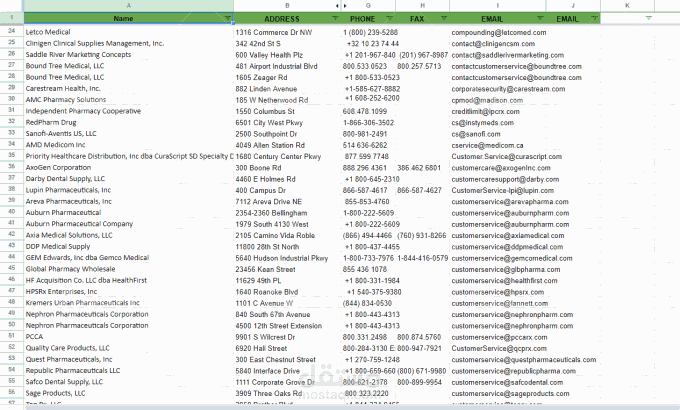The width and height of the screenshot is (680, 410).
Task: Select column B header
Action: 287,6
